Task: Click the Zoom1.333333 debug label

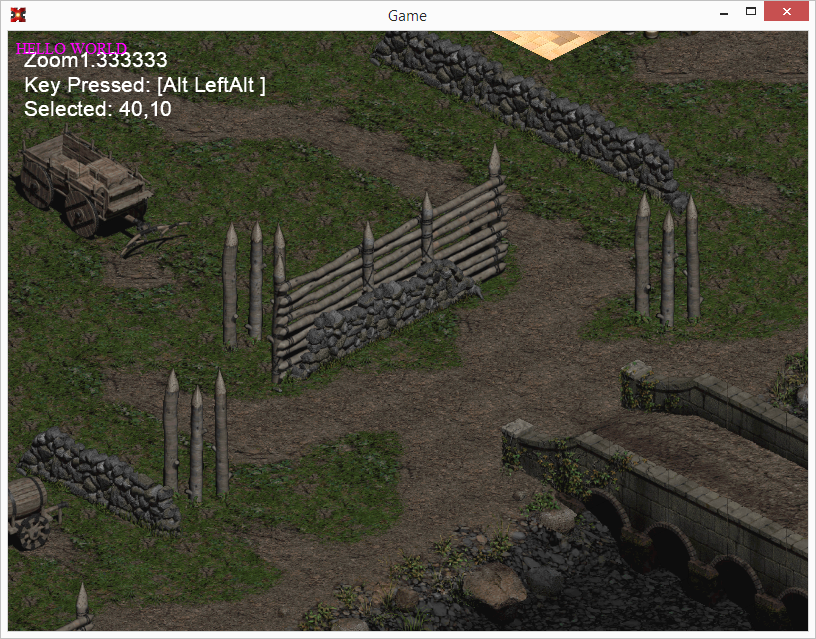Action: click(96, 60)
